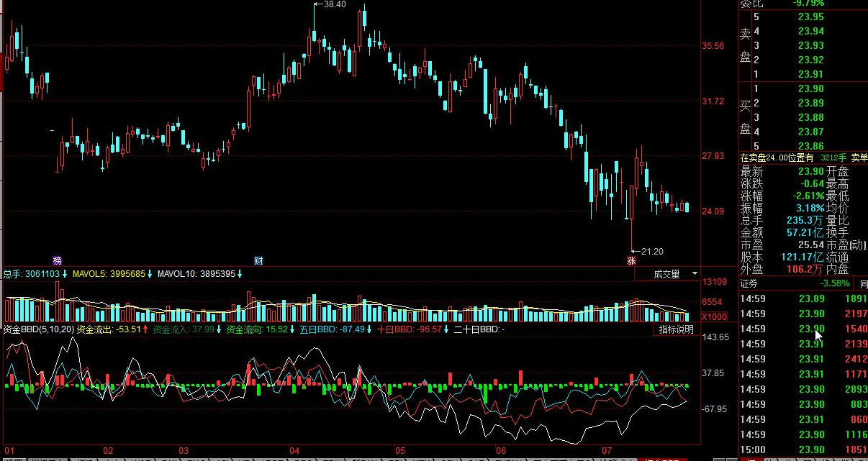Viewport: 868px width, 461px height.
Task: Click the 换手 label in quote panel
Action: click(x=838, y=233)
